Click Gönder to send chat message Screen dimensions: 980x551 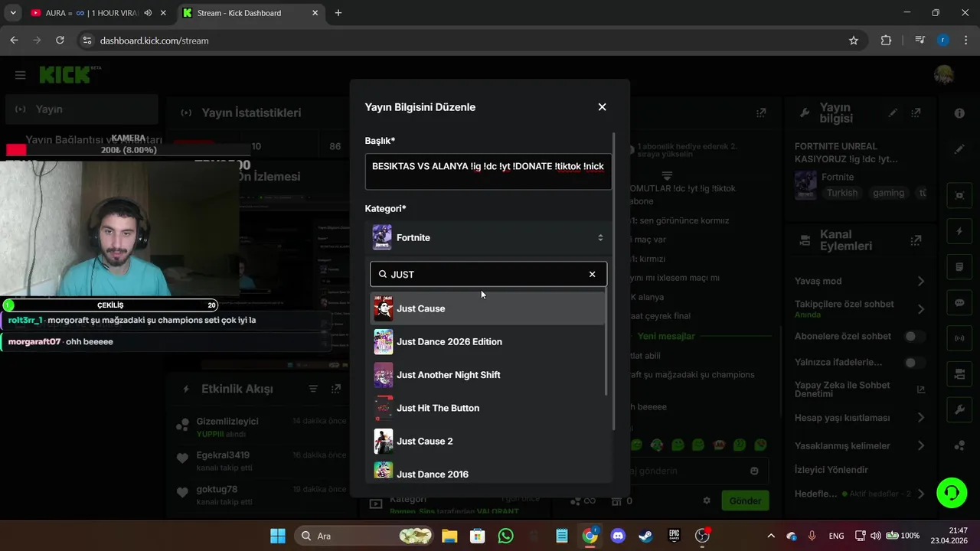click(745, 500)
